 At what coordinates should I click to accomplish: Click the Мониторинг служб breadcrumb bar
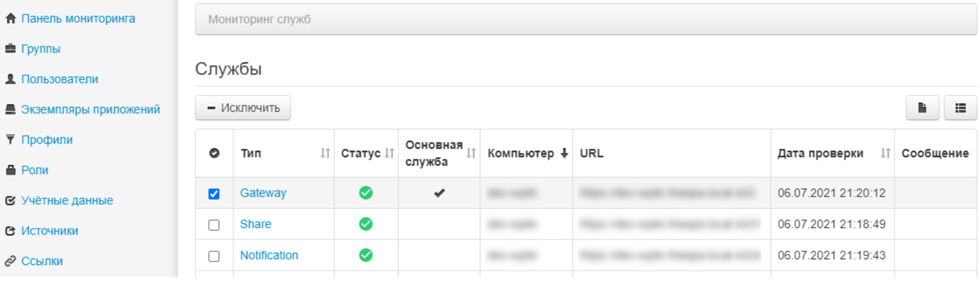585,19
